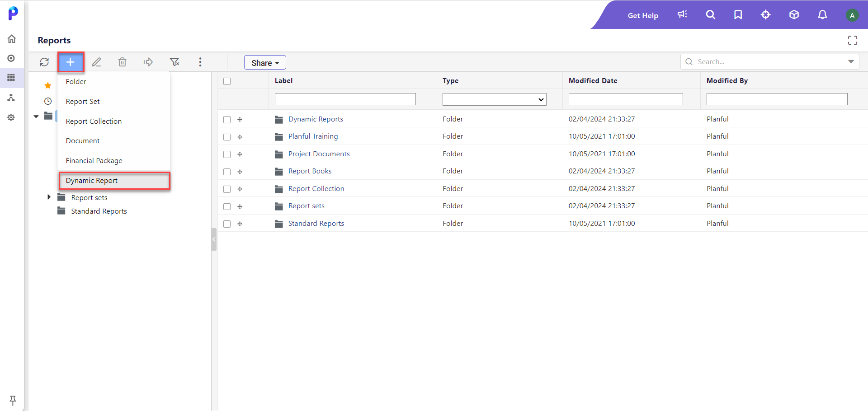Select the Favorites star in tree
Image resolution: width=868 pixels, height=411 pixels.
coord(47,85)
